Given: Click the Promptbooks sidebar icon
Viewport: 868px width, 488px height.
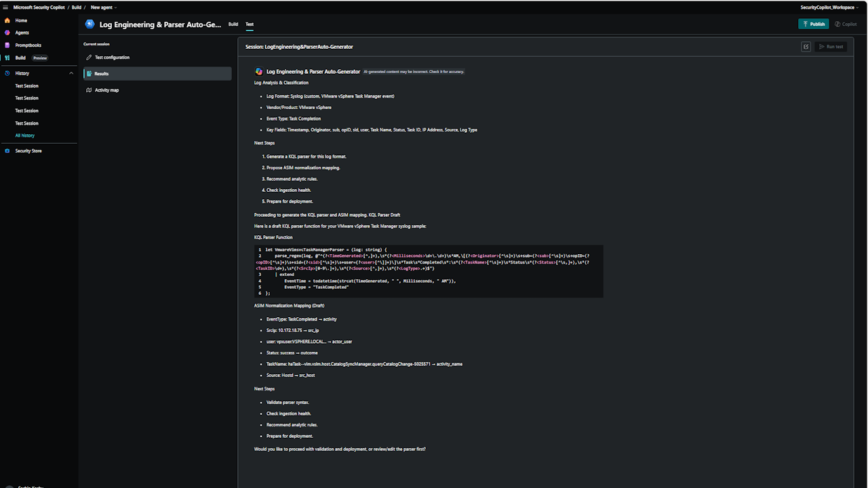Looking at the screenshot, I should (x=7, y=45).
